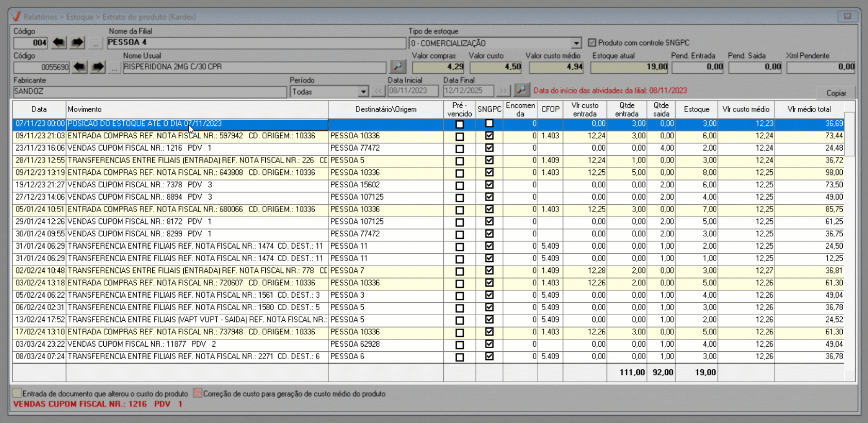Go to next filial with right arrow

pos(77,42)
